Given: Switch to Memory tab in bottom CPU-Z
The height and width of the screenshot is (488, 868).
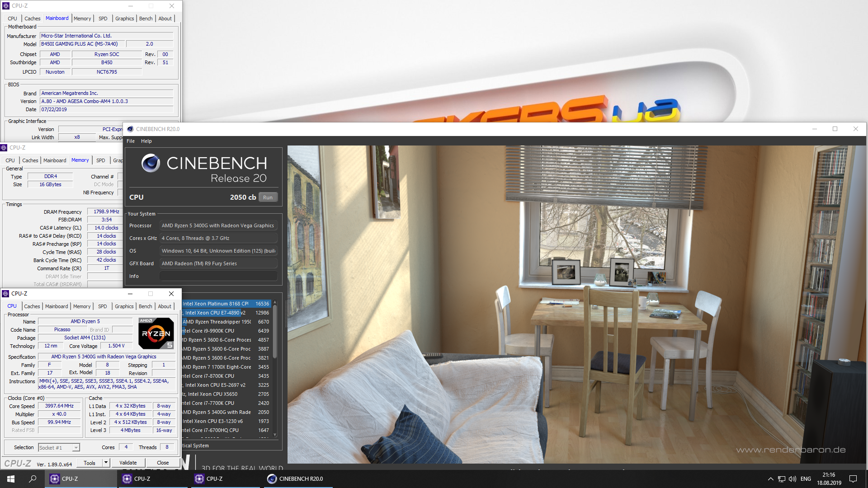Looking at the screenshot, I should tap(82, 306).
